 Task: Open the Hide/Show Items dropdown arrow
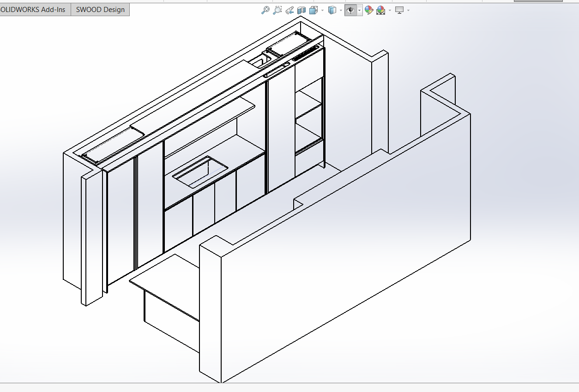click(x=359, y=10)
